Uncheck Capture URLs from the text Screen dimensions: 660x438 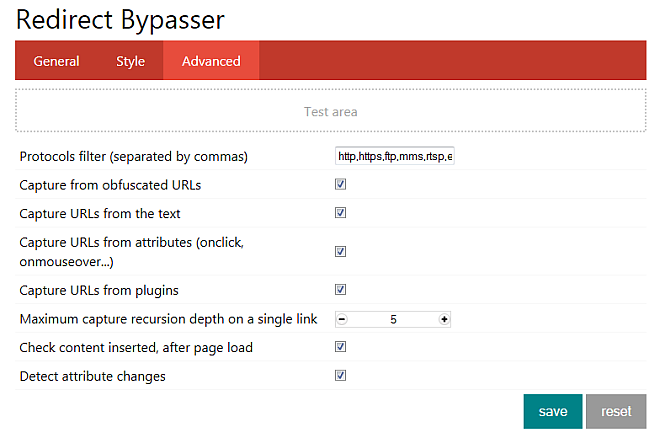pyautogui.click(x=341, y=213)
